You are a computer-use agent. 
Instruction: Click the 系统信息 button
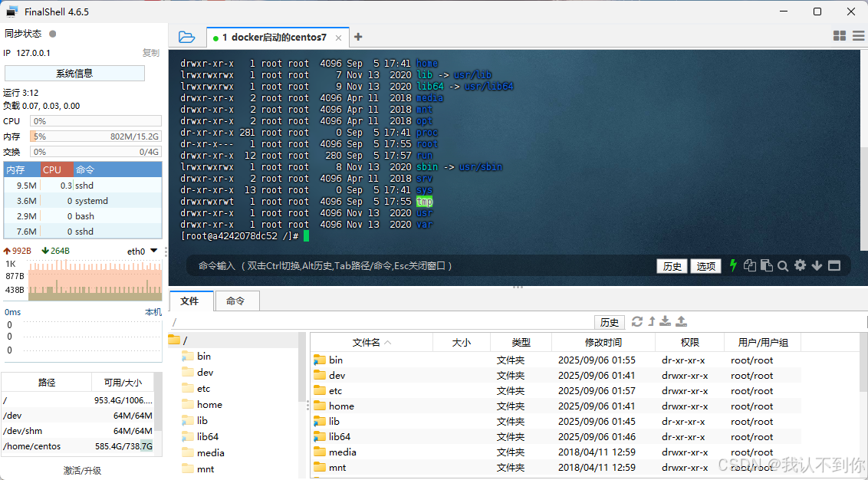tap(74, 73)
